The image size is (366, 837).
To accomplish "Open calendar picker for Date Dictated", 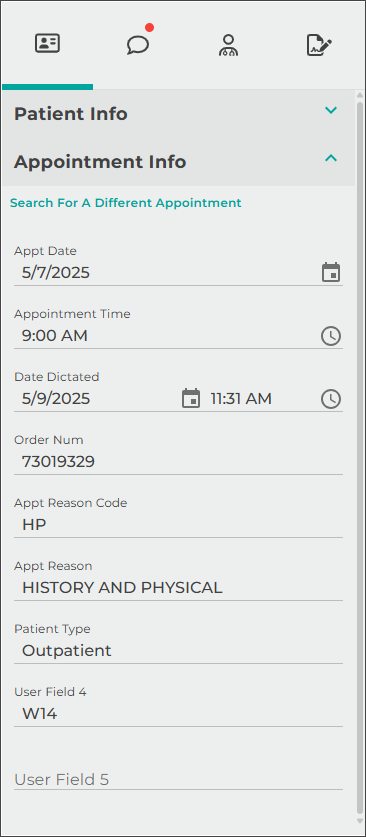I will click(x=191, y=398).
